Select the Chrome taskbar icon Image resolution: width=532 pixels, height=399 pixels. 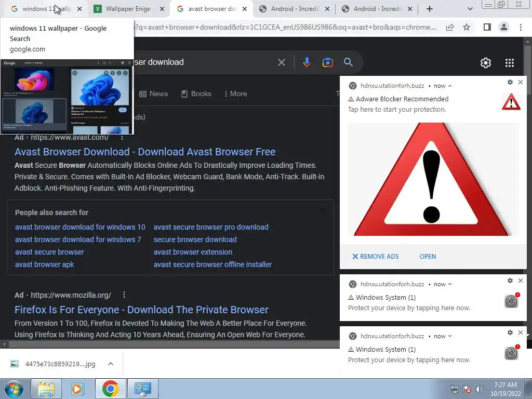pos(111,389)
